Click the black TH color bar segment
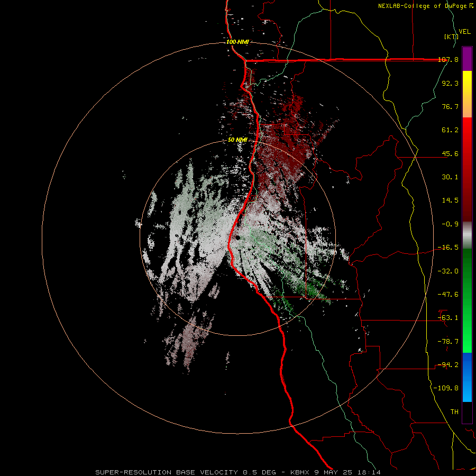This screenshot has height=476, width=476. tap(467, 412)
